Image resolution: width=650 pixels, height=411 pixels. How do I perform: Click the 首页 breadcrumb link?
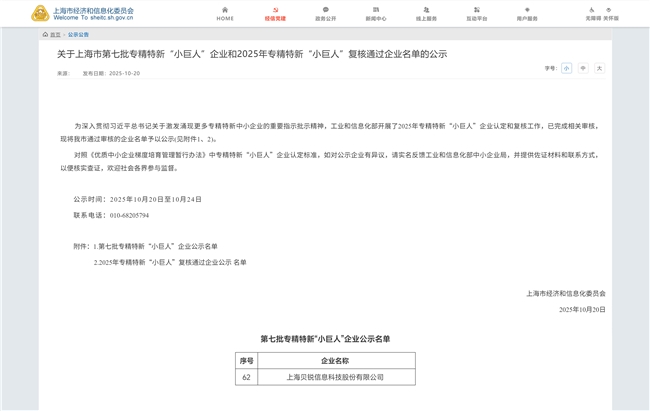54,34
